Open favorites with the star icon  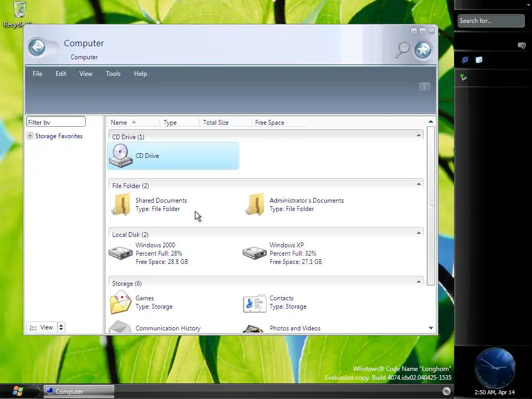pyautogui.click(x=423, y=50)
